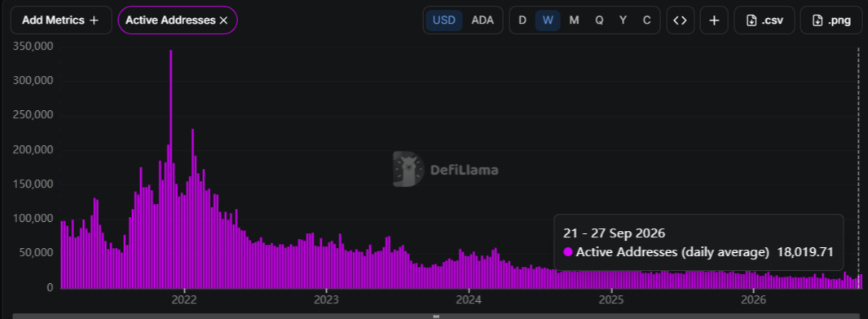Click the plus icon in Add Metrics
The width and height of the screenshot is (868, 319).
(94, 20)
